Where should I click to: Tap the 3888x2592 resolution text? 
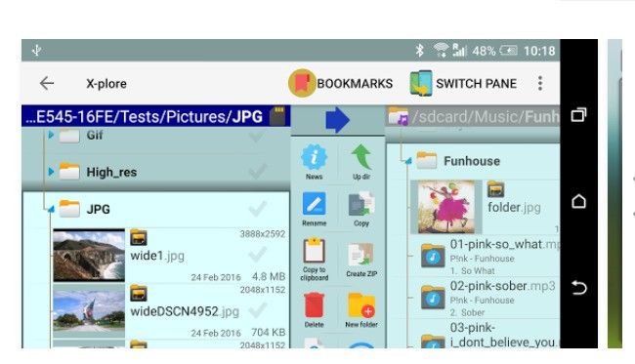click(263, 234)
